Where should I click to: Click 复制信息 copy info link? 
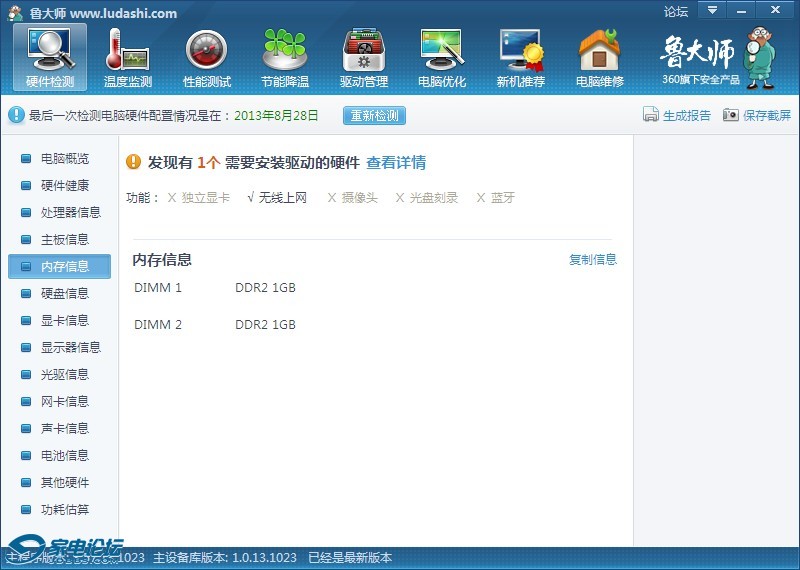tap(593, 260)
